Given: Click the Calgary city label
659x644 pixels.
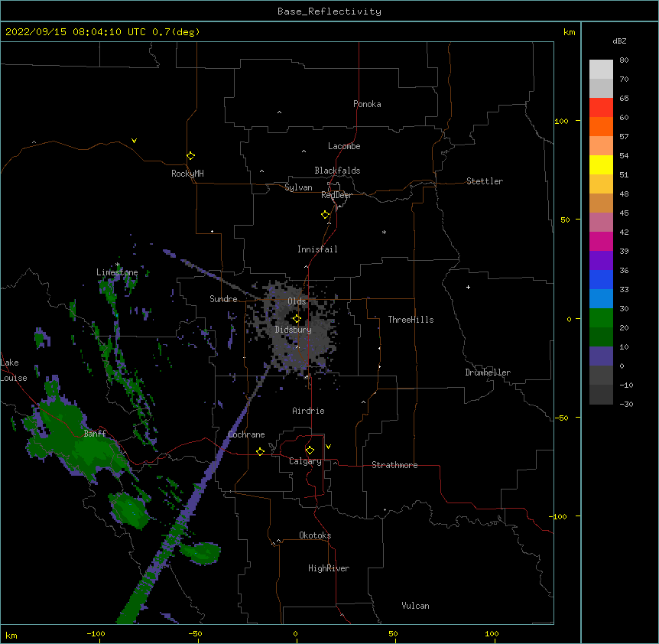Looking at the screenshot, I should click(x=305, y=461).
